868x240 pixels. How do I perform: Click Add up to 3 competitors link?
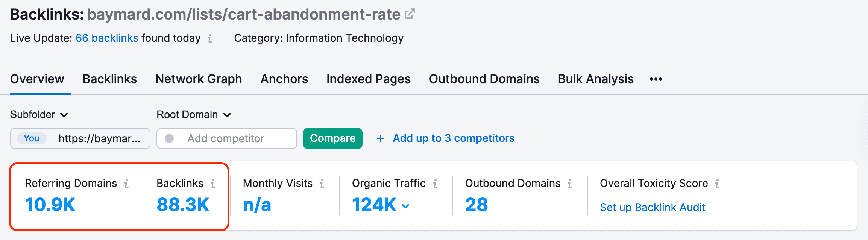point(454,138)
